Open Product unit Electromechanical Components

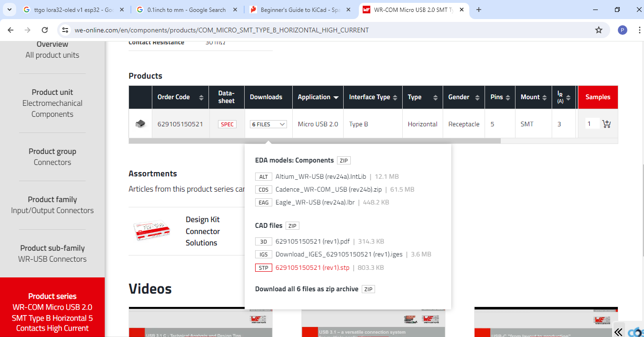[x=52, y=103]
